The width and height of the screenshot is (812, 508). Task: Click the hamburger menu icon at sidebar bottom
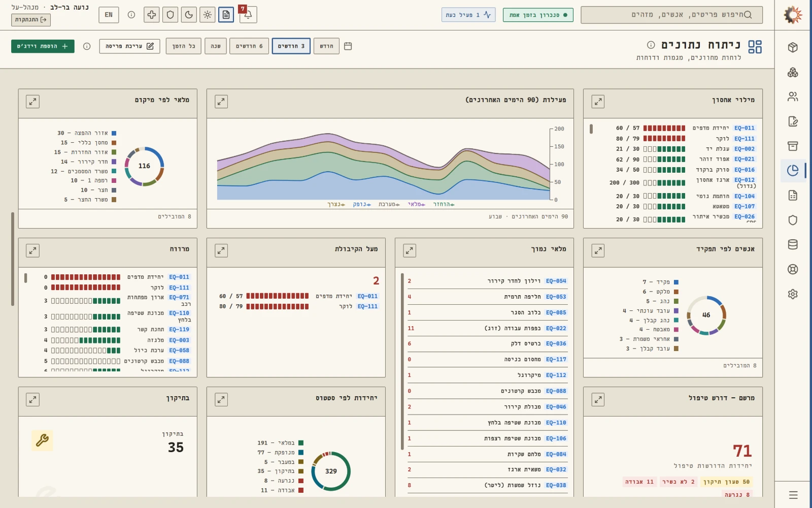tap(793, 495)
